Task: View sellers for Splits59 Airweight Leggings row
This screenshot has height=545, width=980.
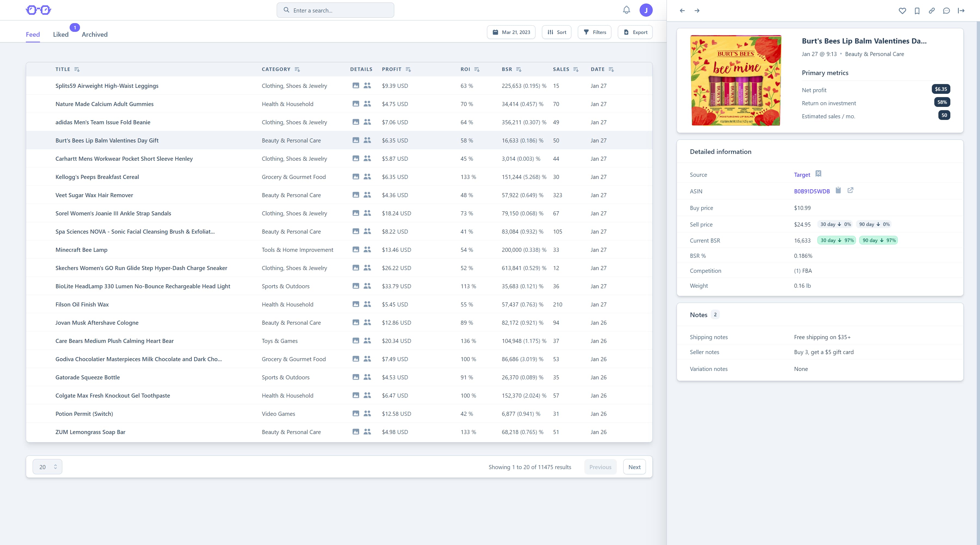Action: pos(367,86)
